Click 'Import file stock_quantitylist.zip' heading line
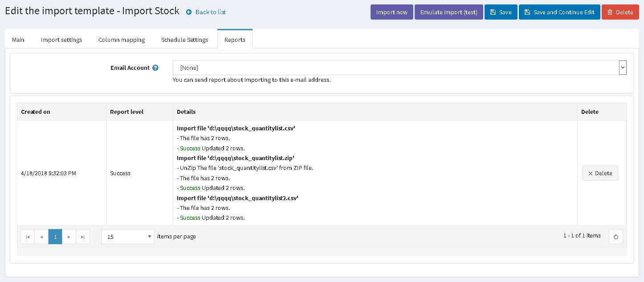 (x=236, y=158)
